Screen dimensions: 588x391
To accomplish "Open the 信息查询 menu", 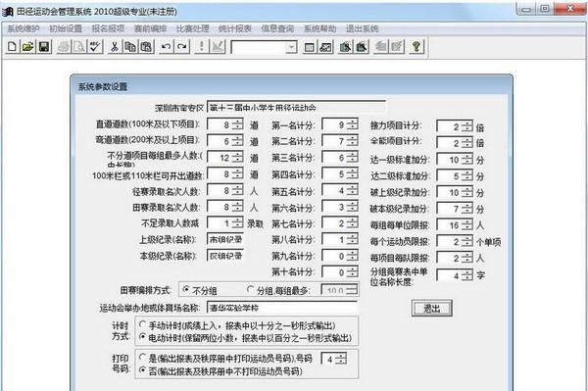I will (277, 28).
